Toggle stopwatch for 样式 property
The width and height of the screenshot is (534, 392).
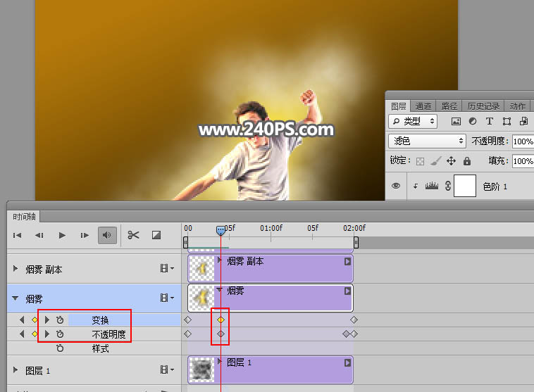(60, 348)
